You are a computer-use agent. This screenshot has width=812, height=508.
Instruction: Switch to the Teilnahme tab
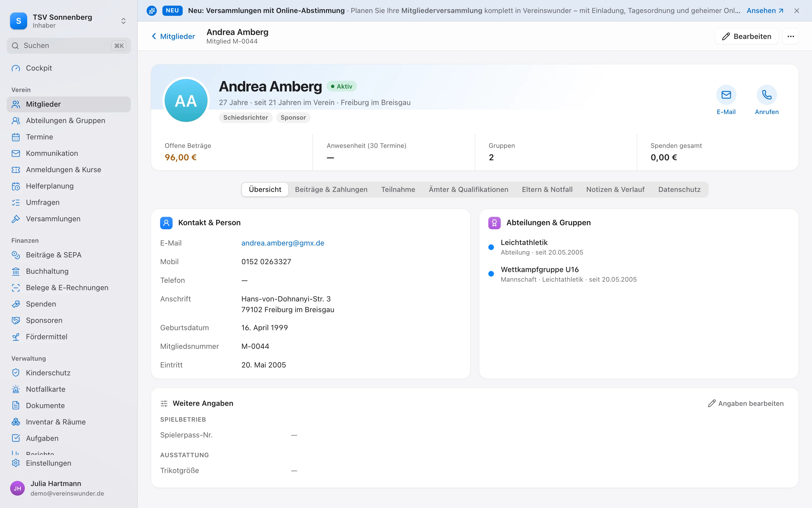(x=398, y=189)
